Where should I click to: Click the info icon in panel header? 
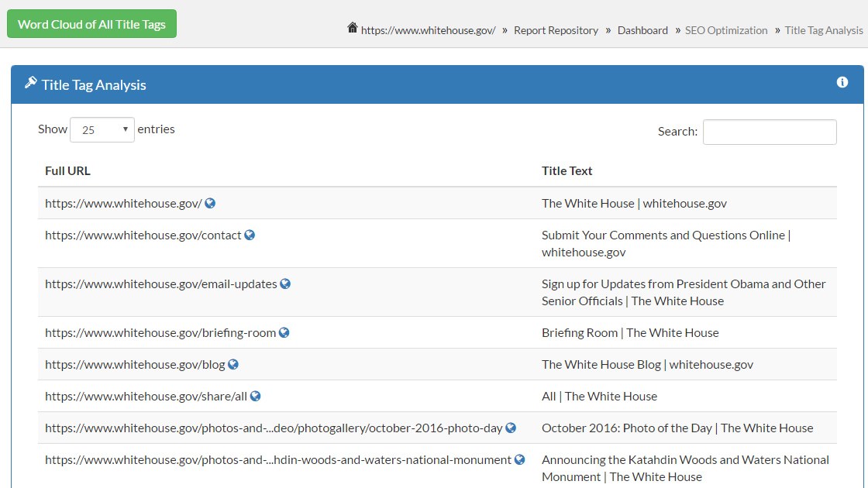[842, 82]
